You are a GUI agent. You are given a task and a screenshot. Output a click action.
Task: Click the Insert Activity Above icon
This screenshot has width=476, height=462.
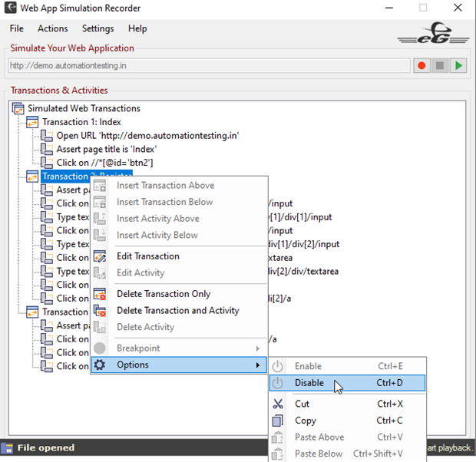100,219
